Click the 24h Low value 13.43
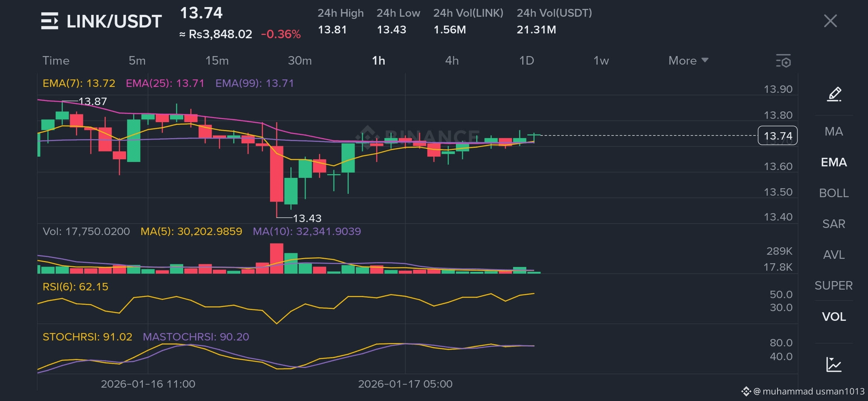Image resolution: width=868 pixels, height=401 pixels. coord(391,30)
